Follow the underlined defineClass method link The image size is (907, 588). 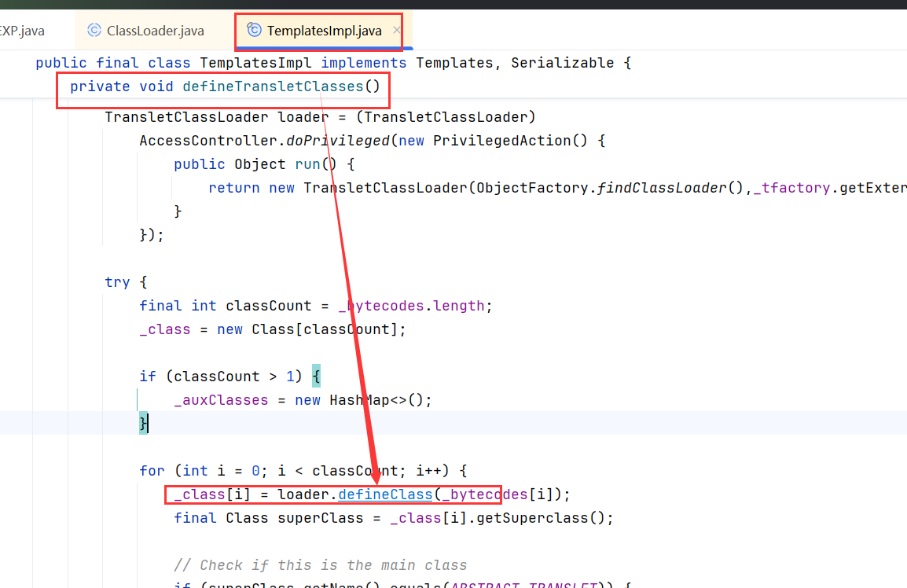click(x=385, y=494)
